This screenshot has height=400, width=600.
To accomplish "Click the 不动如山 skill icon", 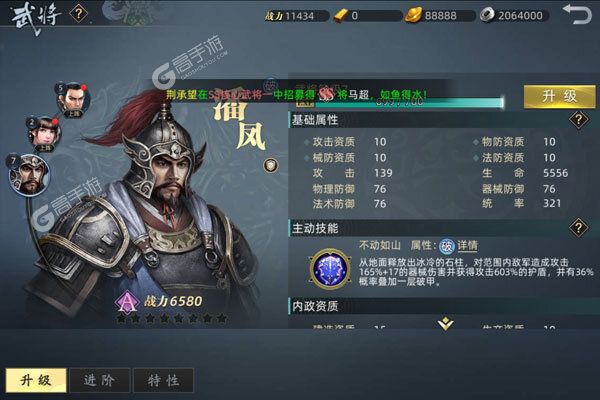I will coord(330,269).
